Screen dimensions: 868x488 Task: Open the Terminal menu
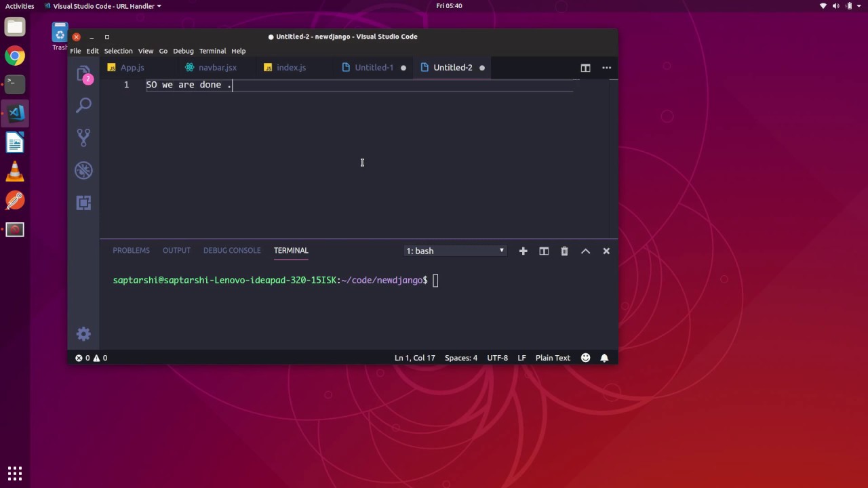[x=212, y=51]
